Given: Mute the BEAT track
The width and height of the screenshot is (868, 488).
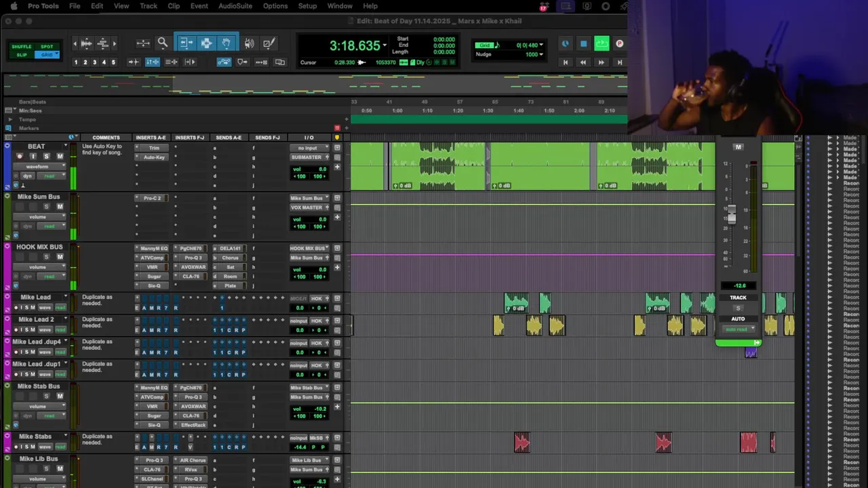Looking at the screenshot, I should (x=60, y=157).
